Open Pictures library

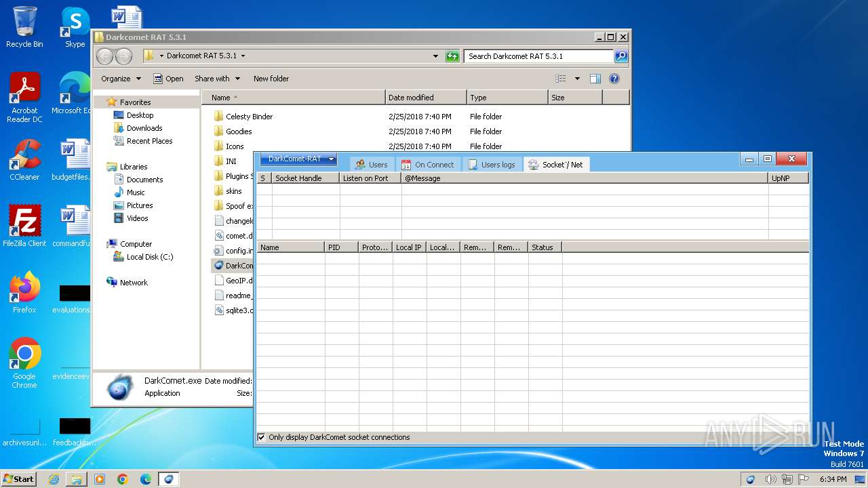pyautogui.click(x=140, y=205)
